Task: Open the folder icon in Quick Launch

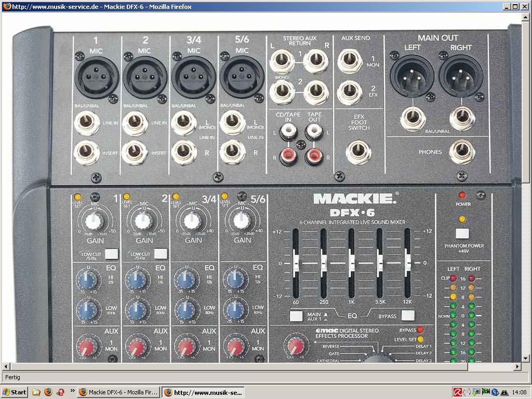Action: point(36,392)
